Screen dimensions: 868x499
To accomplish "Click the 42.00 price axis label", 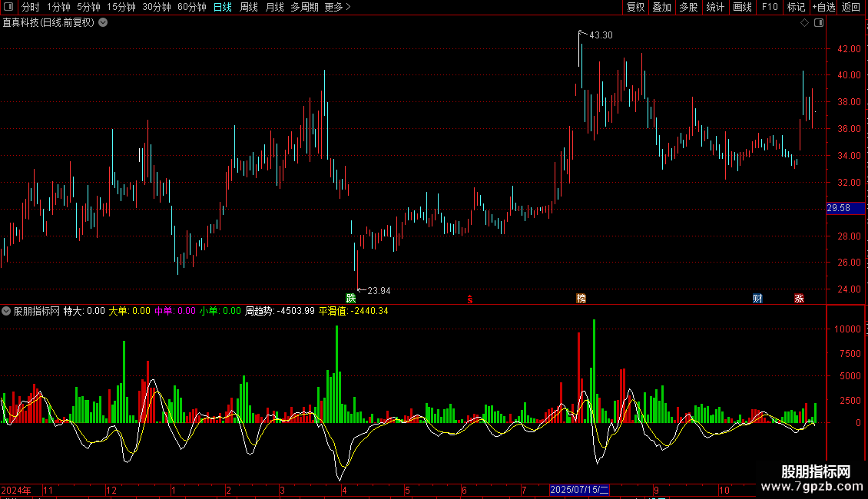I will click(x=849, y=48).
